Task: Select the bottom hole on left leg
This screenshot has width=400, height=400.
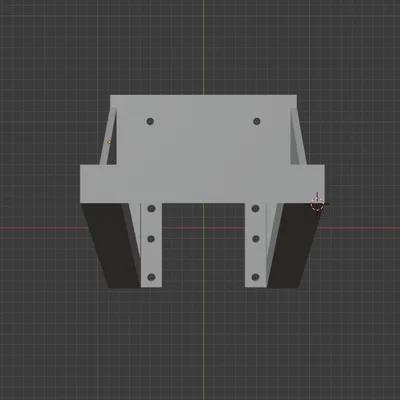Action: (x=151, y=277)
